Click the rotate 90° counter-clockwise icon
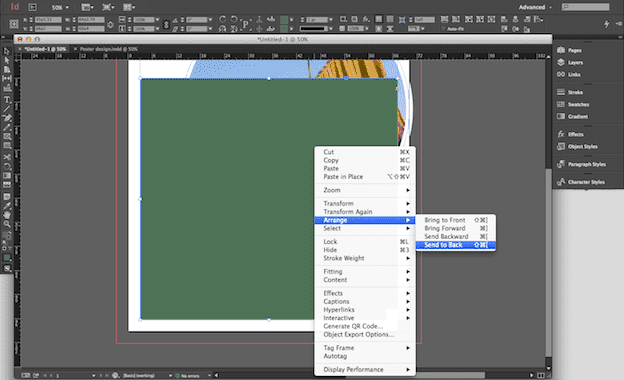Image resolution: width=624 pixels, height=380 pixels. pos(234,19)
